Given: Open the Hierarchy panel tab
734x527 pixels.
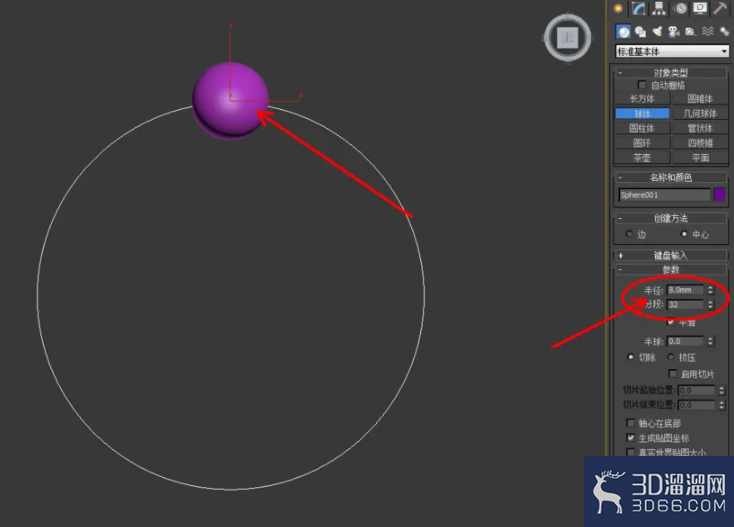Looking at the screenshot, I should point(659,8).
